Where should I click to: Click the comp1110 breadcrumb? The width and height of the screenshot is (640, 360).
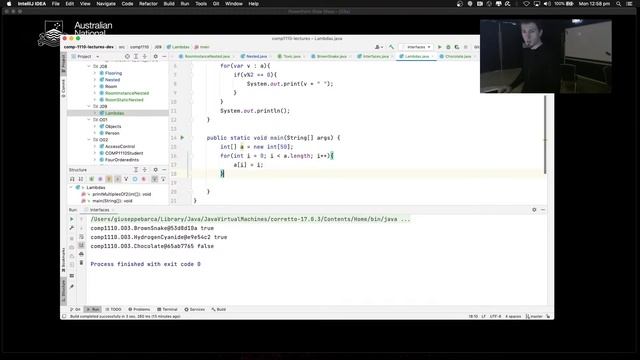140,47
